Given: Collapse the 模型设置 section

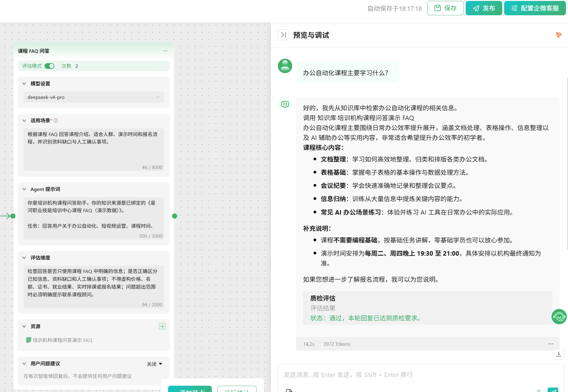Looking at the screenshot, I should click(x=24, y=84).
